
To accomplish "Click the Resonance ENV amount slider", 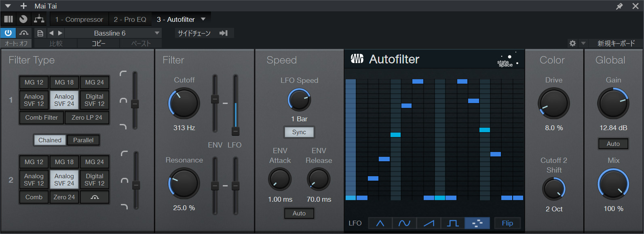I will click(x=215, y=186).
